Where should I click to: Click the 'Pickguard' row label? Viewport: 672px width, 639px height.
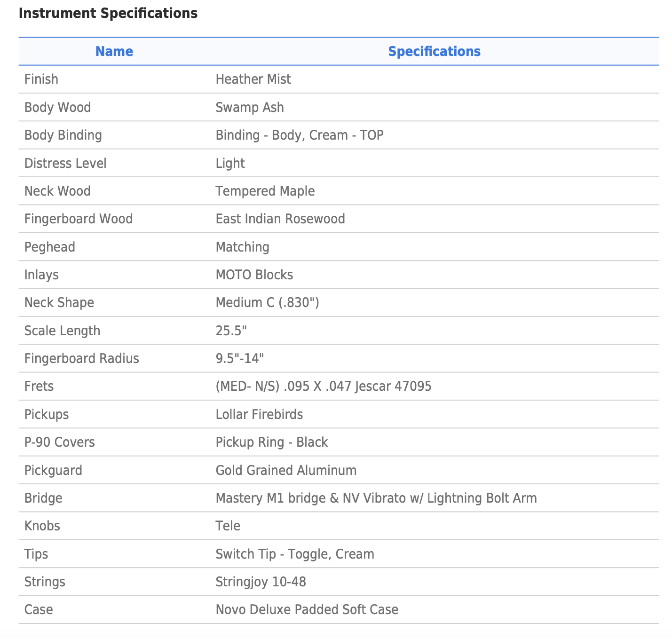[53, 470]
